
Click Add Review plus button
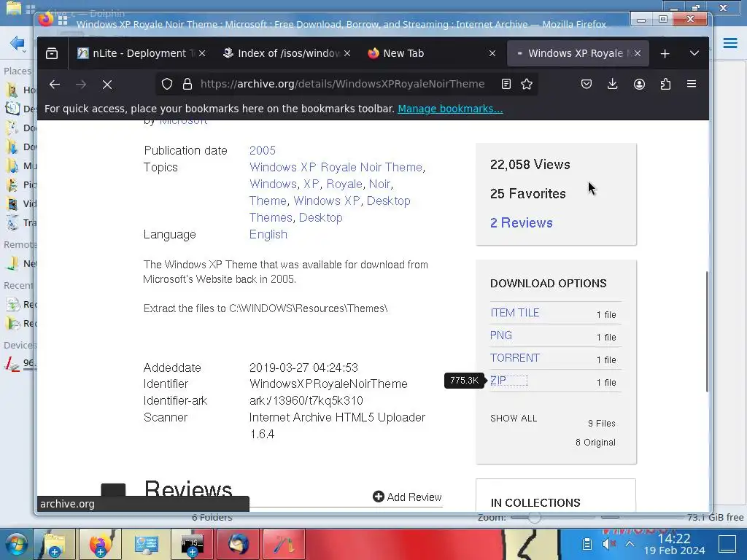(407, 497)
